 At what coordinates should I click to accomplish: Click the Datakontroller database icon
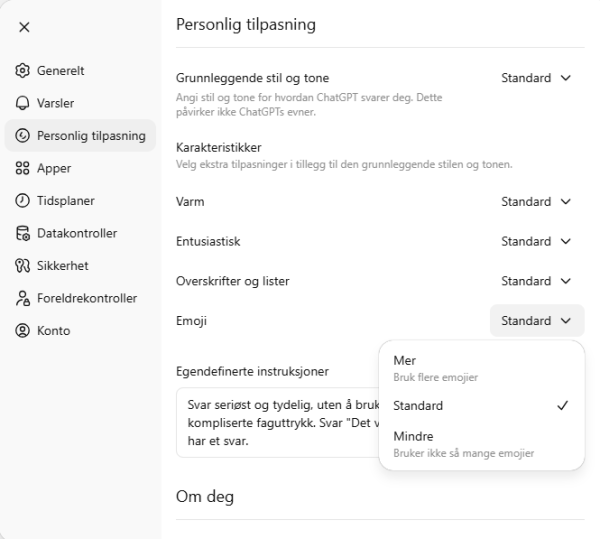(23, 233)
